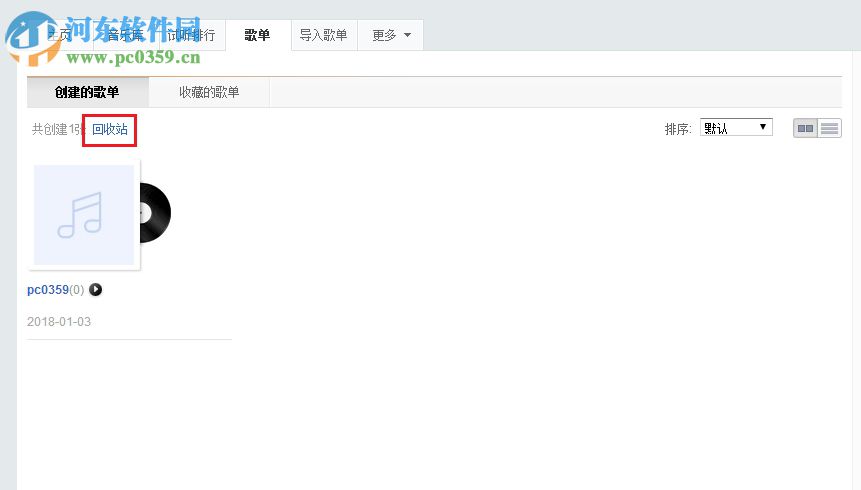The image size is (861, 490).
Task: Open the 回收站 link
Action: point(110,129)
